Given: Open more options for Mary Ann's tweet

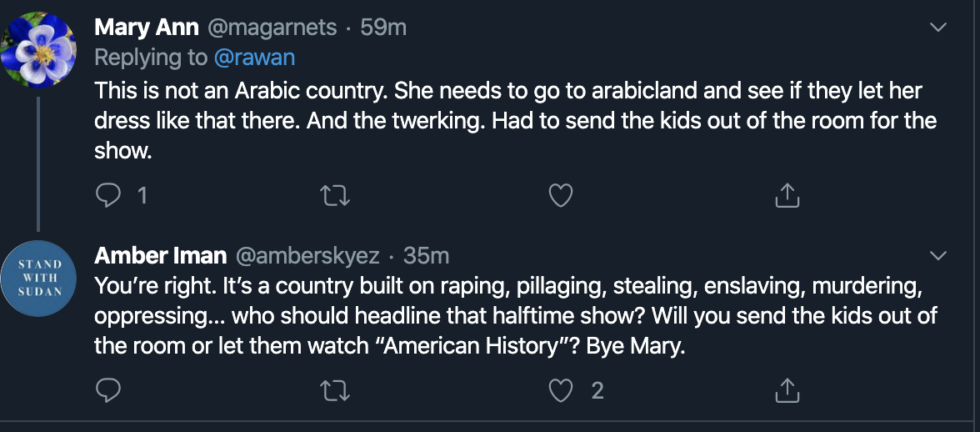Looking at the screenshot, I should pos(938,28).
